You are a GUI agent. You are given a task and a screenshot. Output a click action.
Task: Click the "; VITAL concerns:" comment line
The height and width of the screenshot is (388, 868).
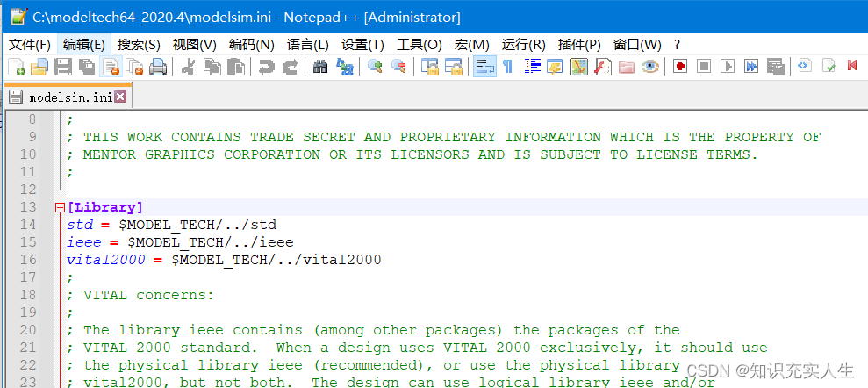(x=140, y=295)
